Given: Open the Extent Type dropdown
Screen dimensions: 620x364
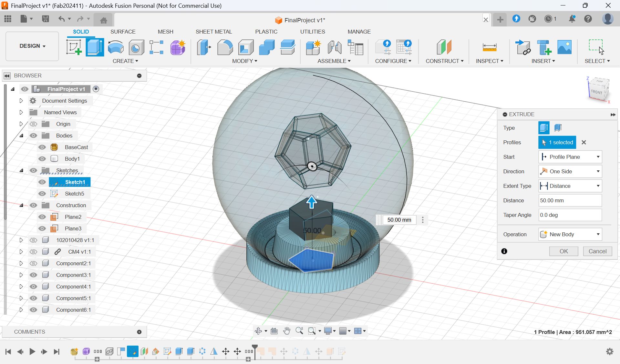Looking at the screenshot, I should [x=570, y=186].
